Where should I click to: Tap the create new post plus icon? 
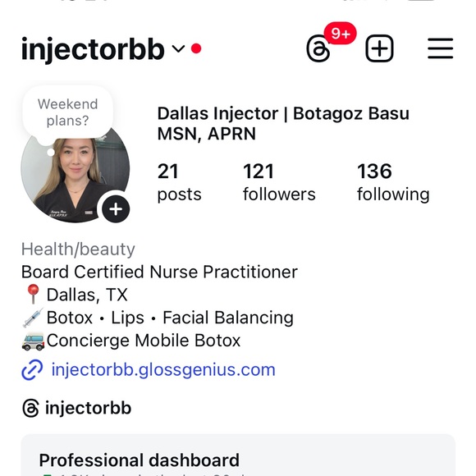click(x=379, y=48)
